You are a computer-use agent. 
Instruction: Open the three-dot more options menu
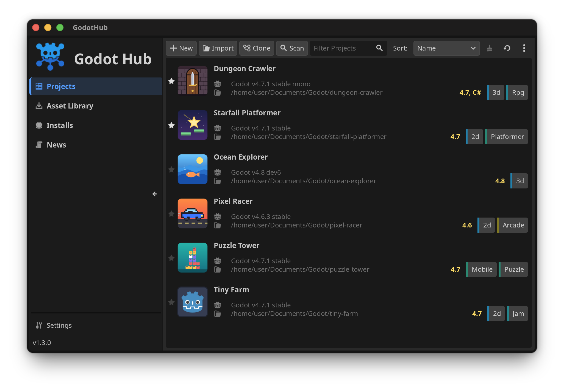coord(524,48)
